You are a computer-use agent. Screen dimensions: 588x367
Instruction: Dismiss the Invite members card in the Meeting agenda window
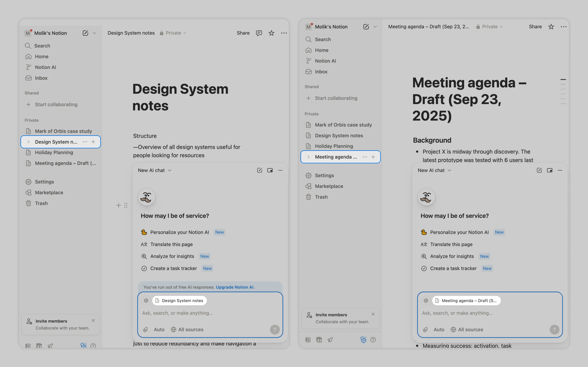click(373, 314)
